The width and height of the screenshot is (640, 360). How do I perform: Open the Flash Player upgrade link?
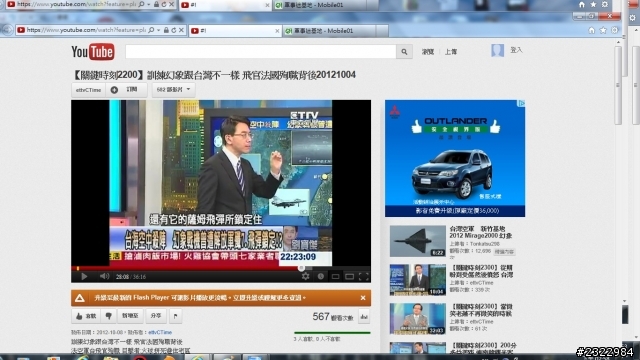(268, 298)
